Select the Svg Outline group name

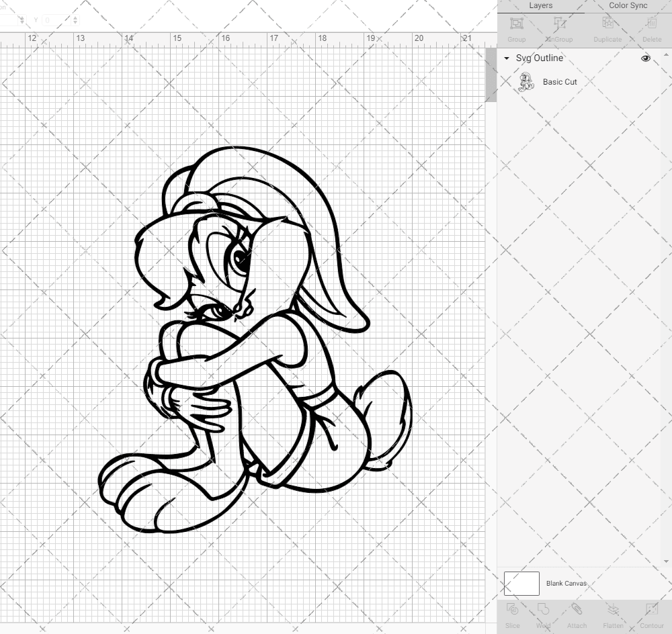click(539, 58)
